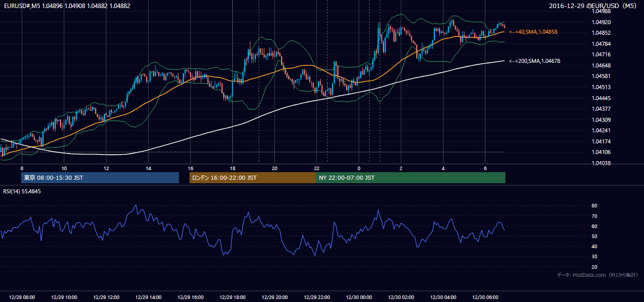Click the EURUSD#,M5 price header text
This screenshot has width=644, height=302.
(67, 6)
